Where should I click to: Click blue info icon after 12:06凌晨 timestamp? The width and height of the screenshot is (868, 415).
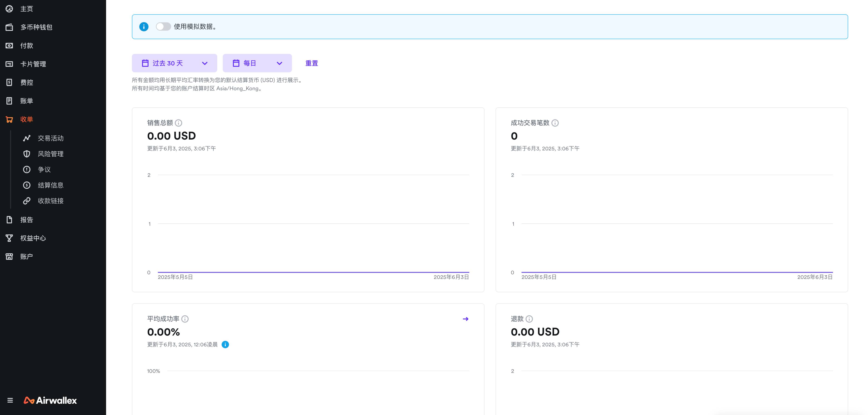pos(225,345)
